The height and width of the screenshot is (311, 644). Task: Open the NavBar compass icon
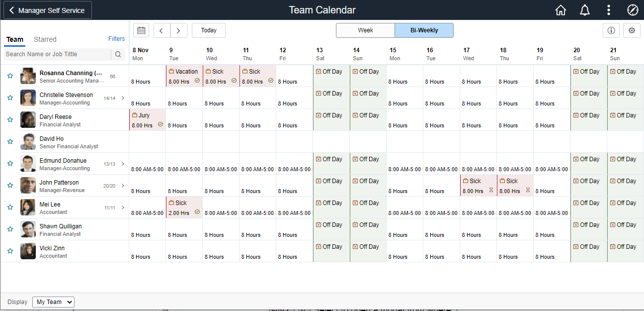coord(632,10)
